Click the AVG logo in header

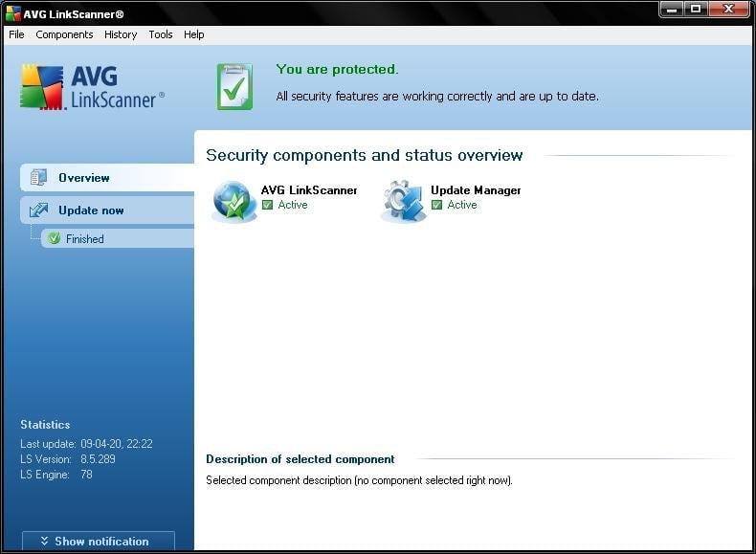coord(43,87)
